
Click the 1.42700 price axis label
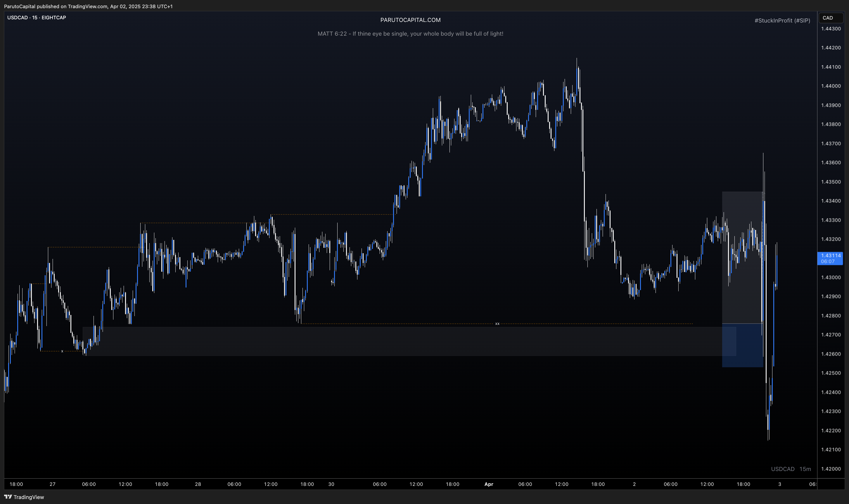(x=831, y=335)
